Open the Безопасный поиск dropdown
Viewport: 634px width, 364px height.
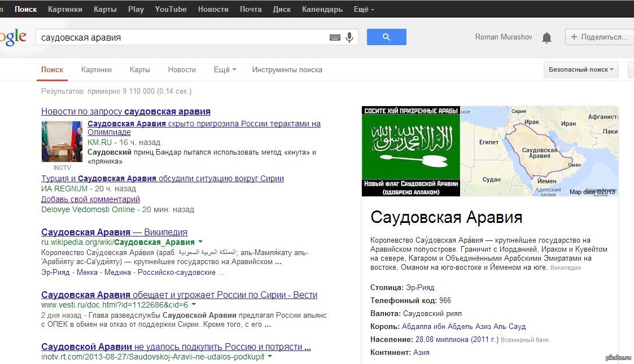[581, 69]
